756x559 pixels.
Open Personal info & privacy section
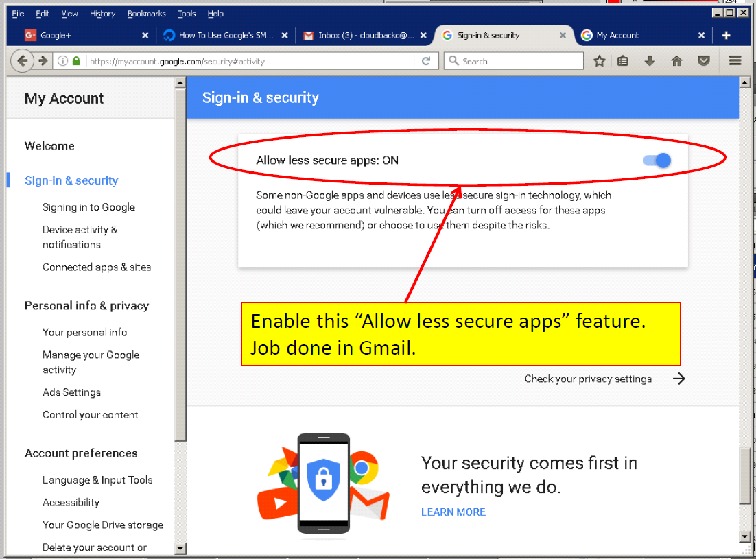coord(87,306)
